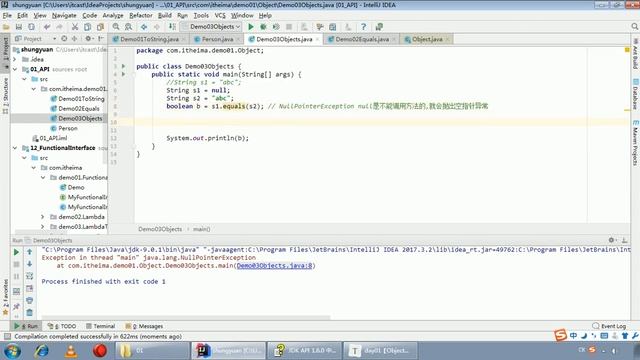Expand the demo03.LambdaT package
This screenshot has height=360, width=640.
[x=43, y=227]
